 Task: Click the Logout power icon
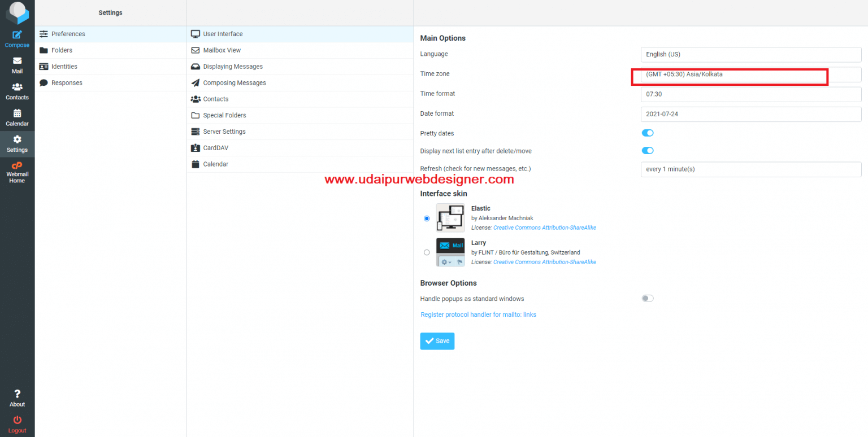pyautogui.click(x=17, y=420)
